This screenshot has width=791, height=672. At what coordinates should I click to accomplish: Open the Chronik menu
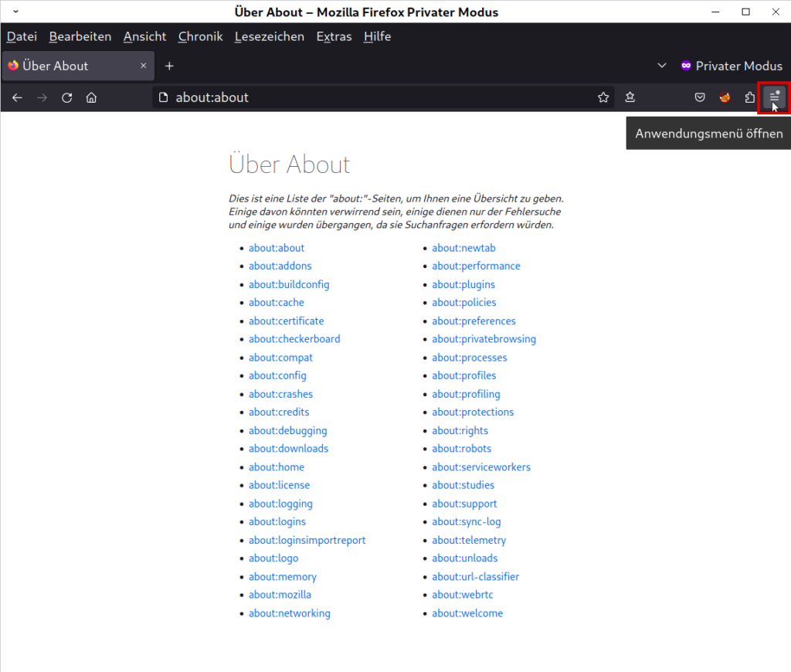click(x=200, y=36)
